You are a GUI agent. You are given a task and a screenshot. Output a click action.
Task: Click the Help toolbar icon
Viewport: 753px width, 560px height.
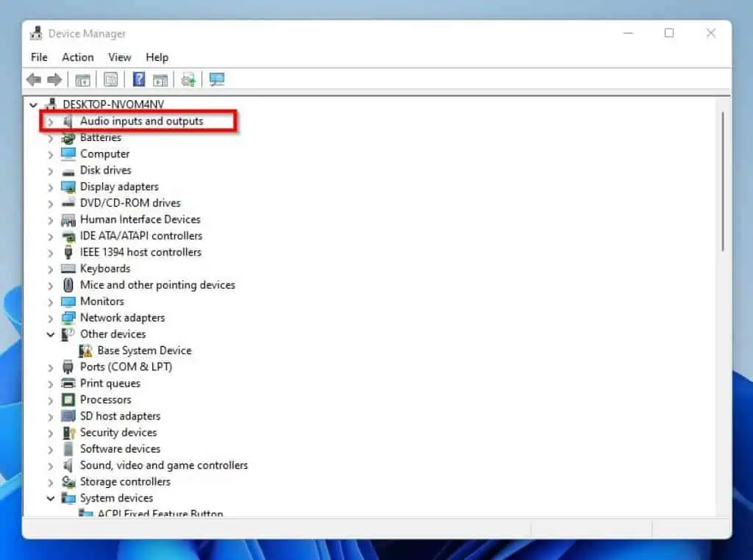(138, 79)
